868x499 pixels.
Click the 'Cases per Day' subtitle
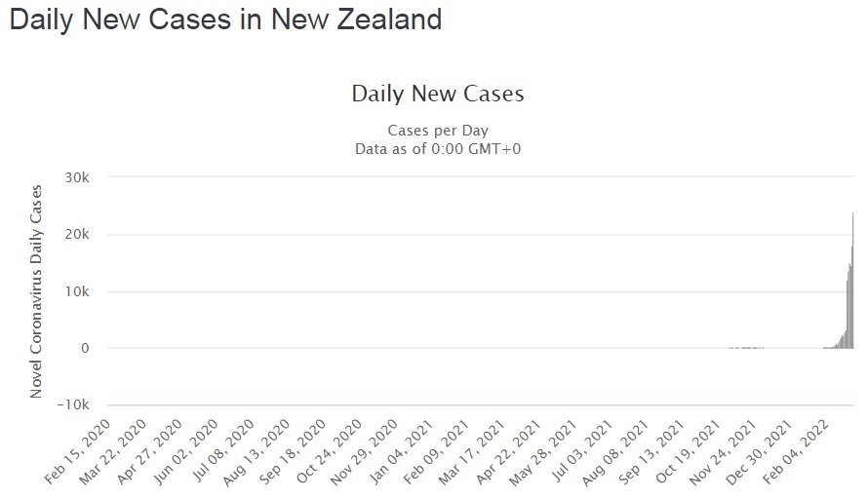click(438, 131)
